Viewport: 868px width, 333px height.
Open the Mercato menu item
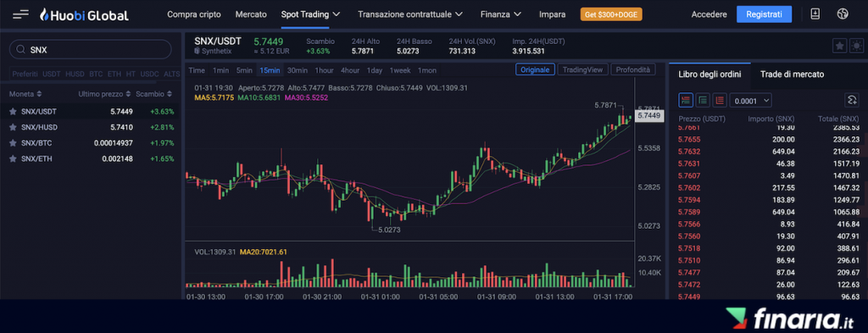[x=251, y=14]
